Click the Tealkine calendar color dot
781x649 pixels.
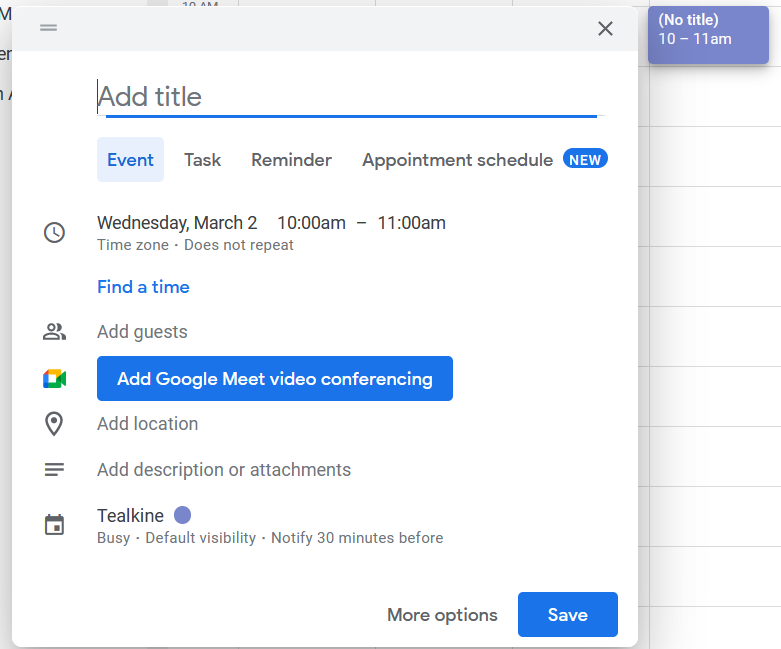point(182,515)
